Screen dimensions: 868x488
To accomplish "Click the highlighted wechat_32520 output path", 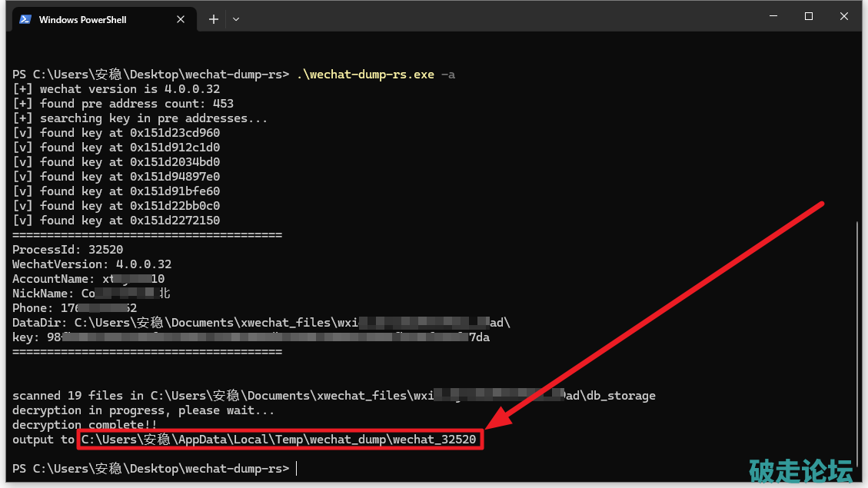I will pyautogui.click(x=281, y=440).
